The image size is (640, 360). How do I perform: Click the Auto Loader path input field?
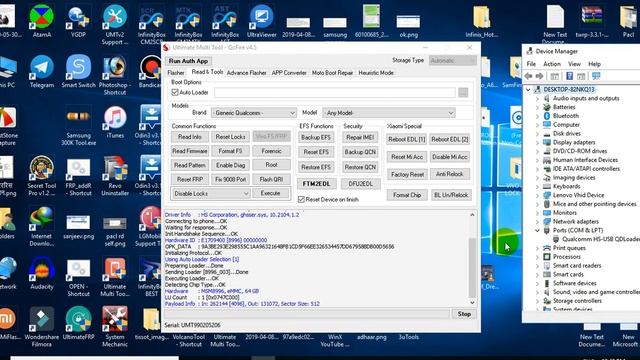335,93
